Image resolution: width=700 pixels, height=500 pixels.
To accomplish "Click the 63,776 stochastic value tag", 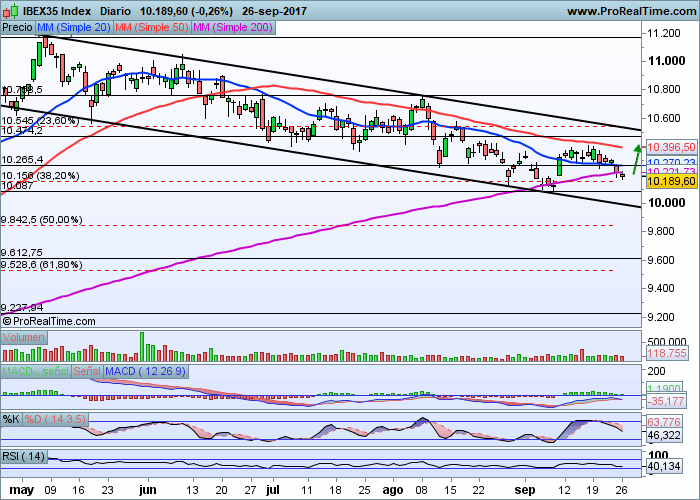I will (x=665, y=422).
